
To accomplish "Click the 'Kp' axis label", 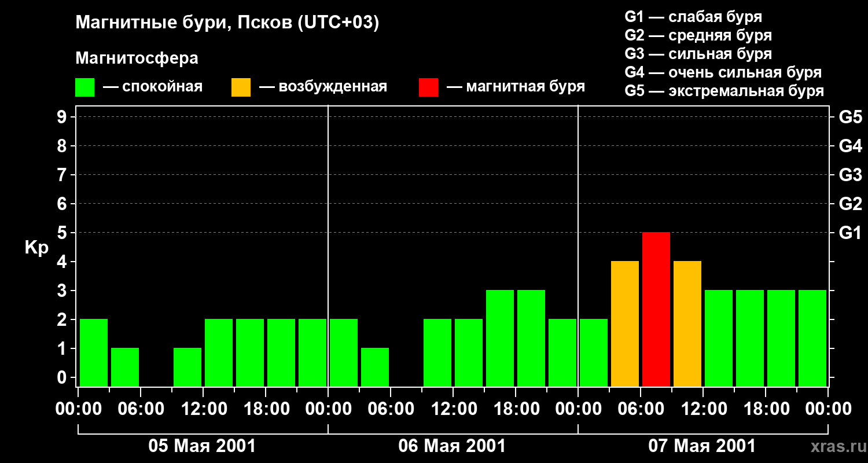I will click(x=37, y=248).
